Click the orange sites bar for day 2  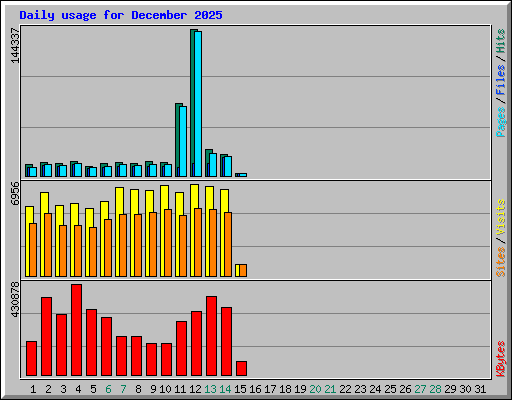click(x=48, y=245)
